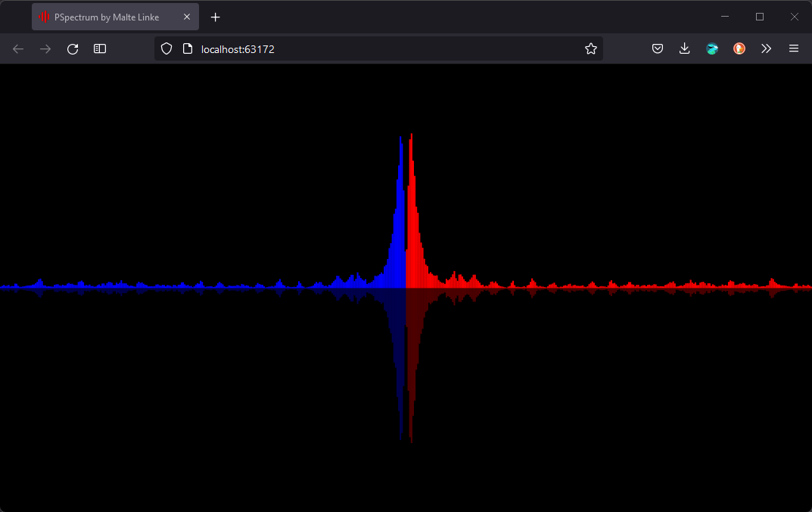Screen dimensions: 812x512
Task: Open a new tab
Action: tap(216, 17)
